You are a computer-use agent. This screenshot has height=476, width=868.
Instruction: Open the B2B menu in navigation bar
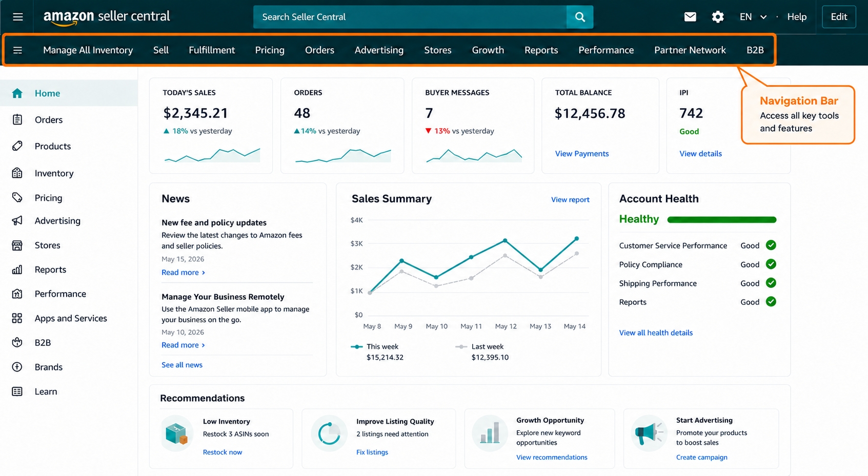click(x=755, y=50)
